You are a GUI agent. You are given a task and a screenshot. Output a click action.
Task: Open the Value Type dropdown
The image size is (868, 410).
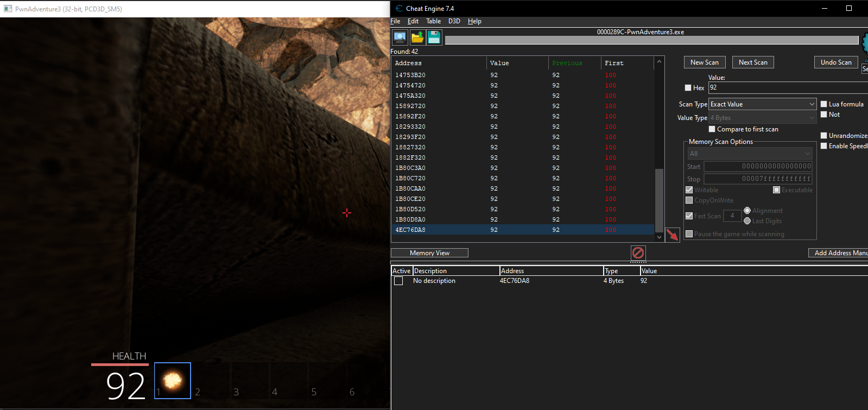pos(763,118)
